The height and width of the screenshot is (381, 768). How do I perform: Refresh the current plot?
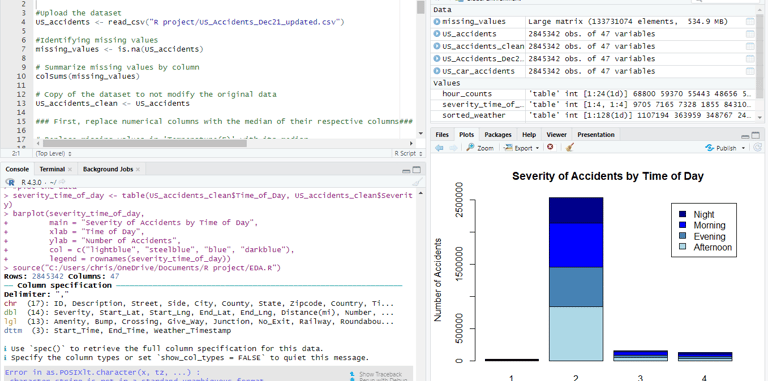point(758,147)
